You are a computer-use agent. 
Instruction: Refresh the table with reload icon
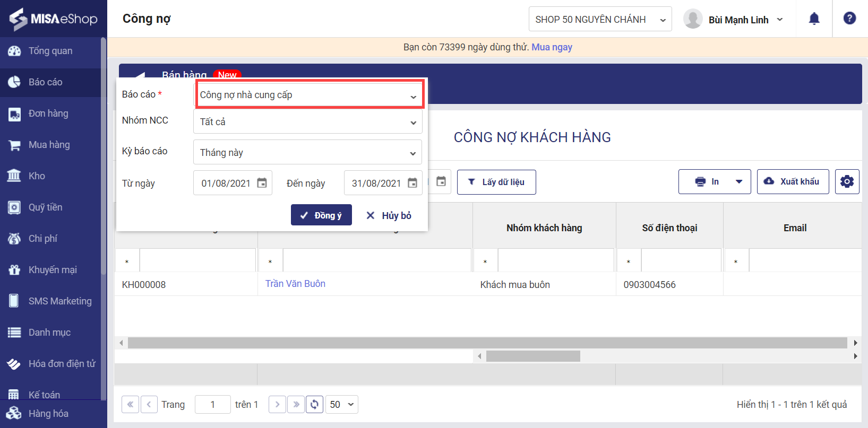pyautogui.click(x=314, y=405)
